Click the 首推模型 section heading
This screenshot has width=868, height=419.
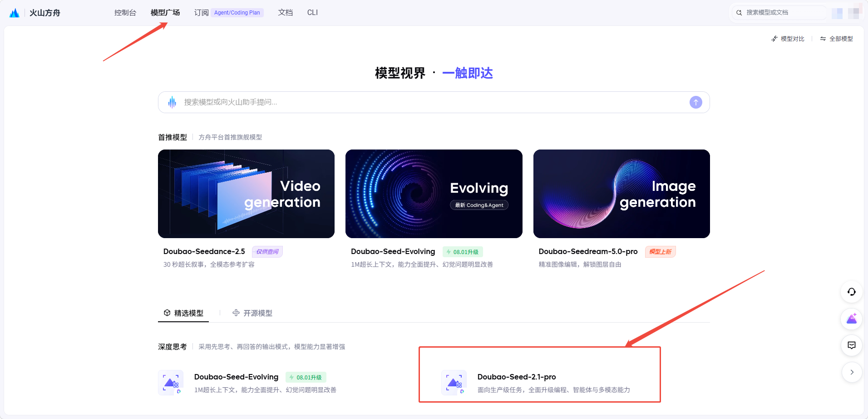[x=173, y=137]
